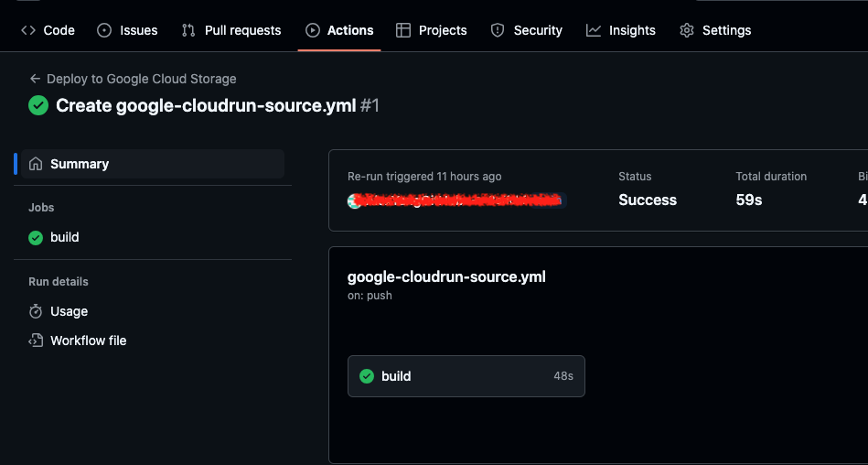Click the build job card in workflow graph
Image resolution: width=868 pixels, height=465 pixels.
tap(466, 376)
